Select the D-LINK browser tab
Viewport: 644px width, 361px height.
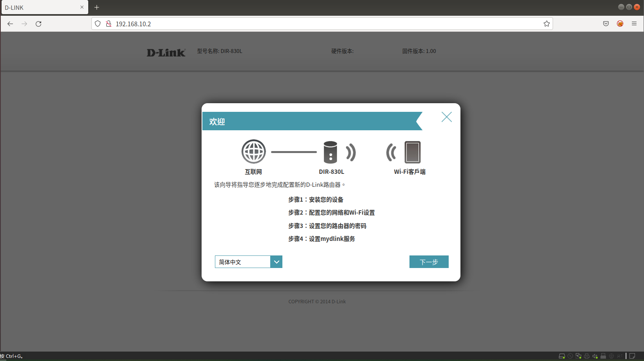click(39, 7)
